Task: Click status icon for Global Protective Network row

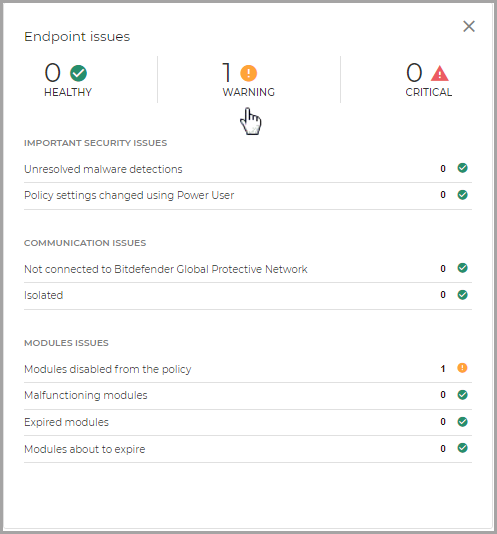Action: (462, 268)
